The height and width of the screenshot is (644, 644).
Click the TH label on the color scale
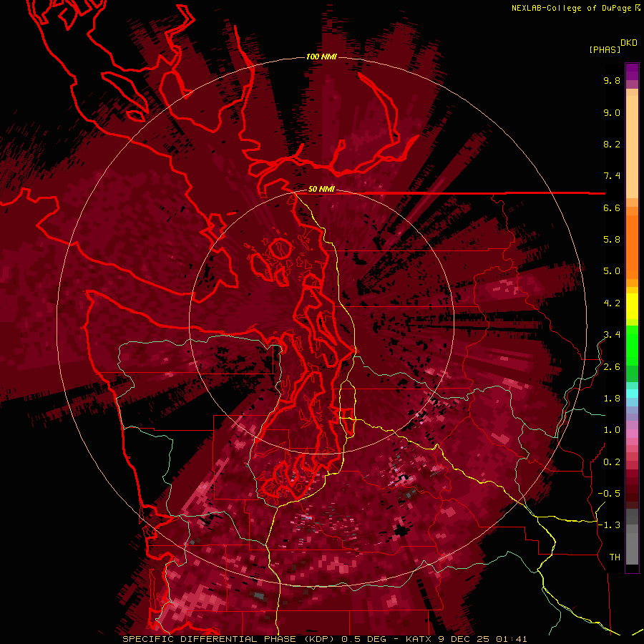pos(615,557)
